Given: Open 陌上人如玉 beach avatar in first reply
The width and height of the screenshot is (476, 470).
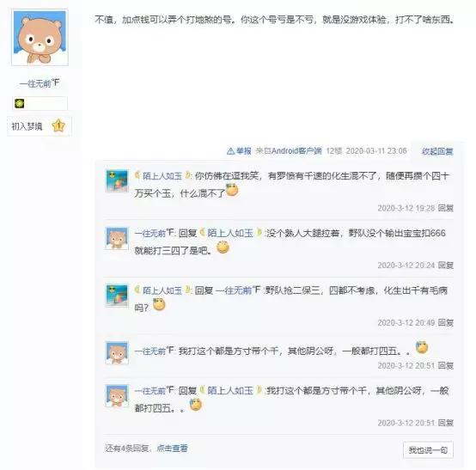Looking at the screenshot, I should [x=117, y=181].
